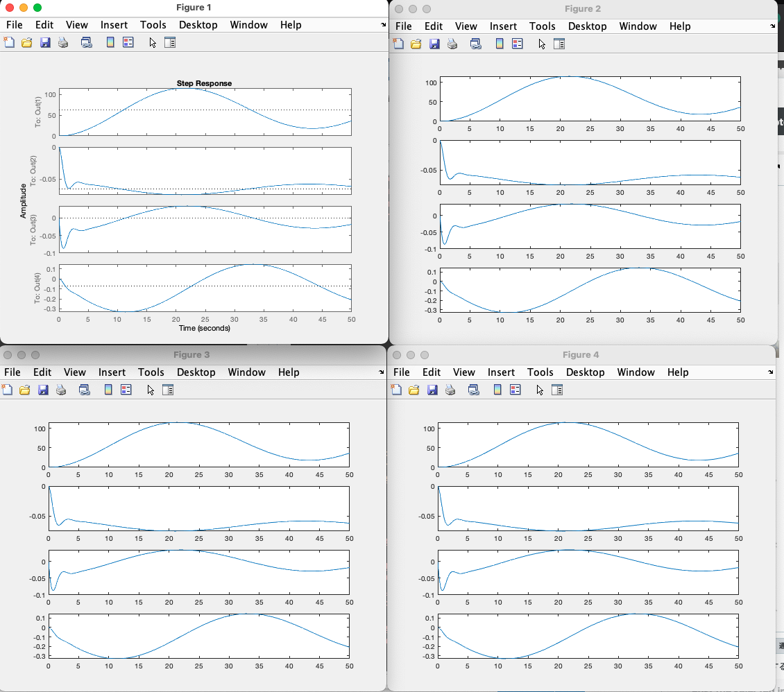Click New Figure icon in Figure 1
This screenshot has width=784, height=692.
click(9, 42)
